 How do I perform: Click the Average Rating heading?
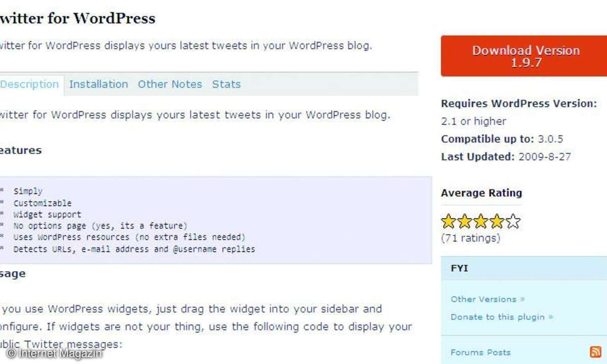point(482,193)
